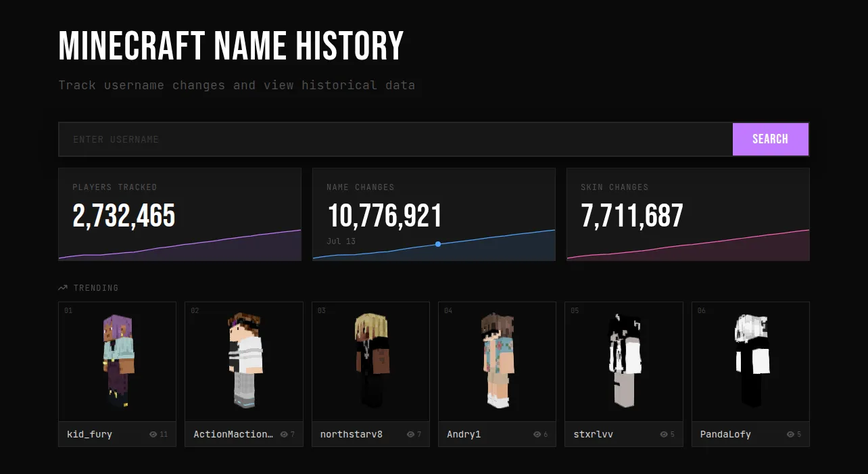Click the eye views icon on kid_fury card
The width and height of the screenshot is (868, 474).
tap(153, 435)
